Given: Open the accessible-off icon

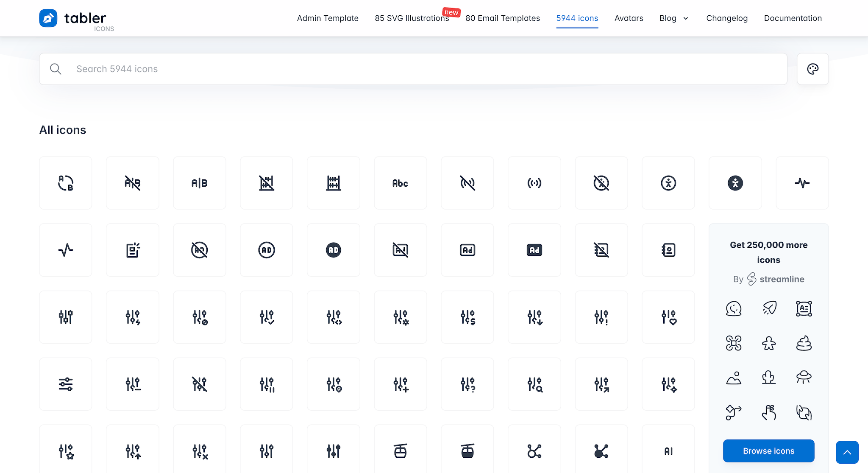Looking at the screenshot, I should click(601, 183).
